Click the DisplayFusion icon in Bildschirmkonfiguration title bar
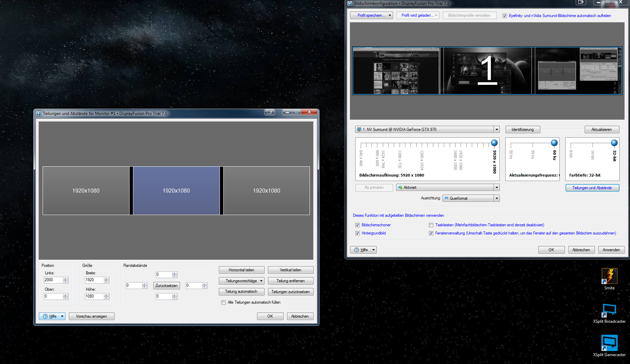 350,3
